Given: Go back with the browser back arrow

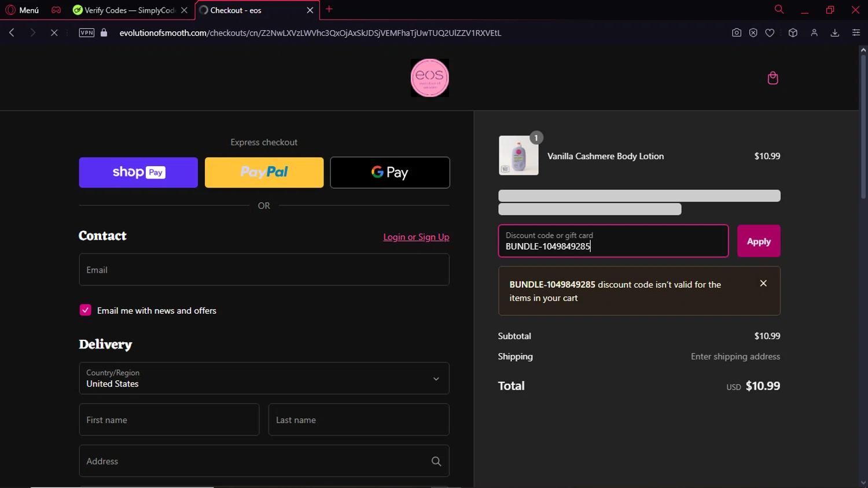Looking at the screenshot, I should tap(12, 33).
